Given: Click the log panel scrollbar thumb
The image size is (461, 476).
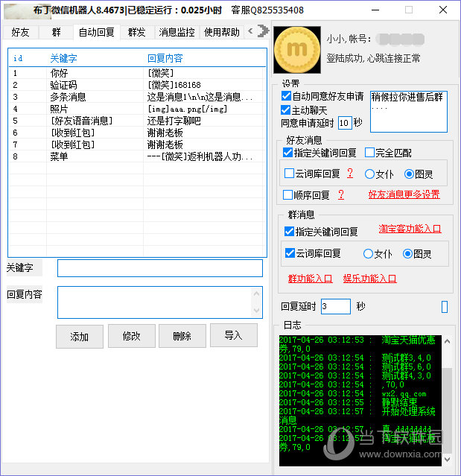Looking at the screenshot, I should tap(447, 410).
